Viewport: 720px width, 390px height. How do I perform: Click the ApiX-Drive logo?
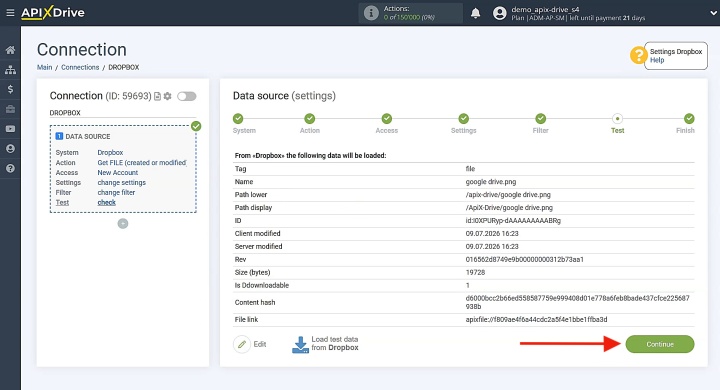coord(53,12)
